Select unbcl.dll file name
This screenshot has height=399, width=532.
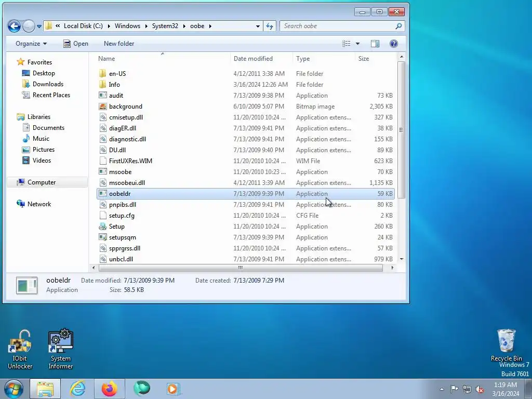coord(121,259)
